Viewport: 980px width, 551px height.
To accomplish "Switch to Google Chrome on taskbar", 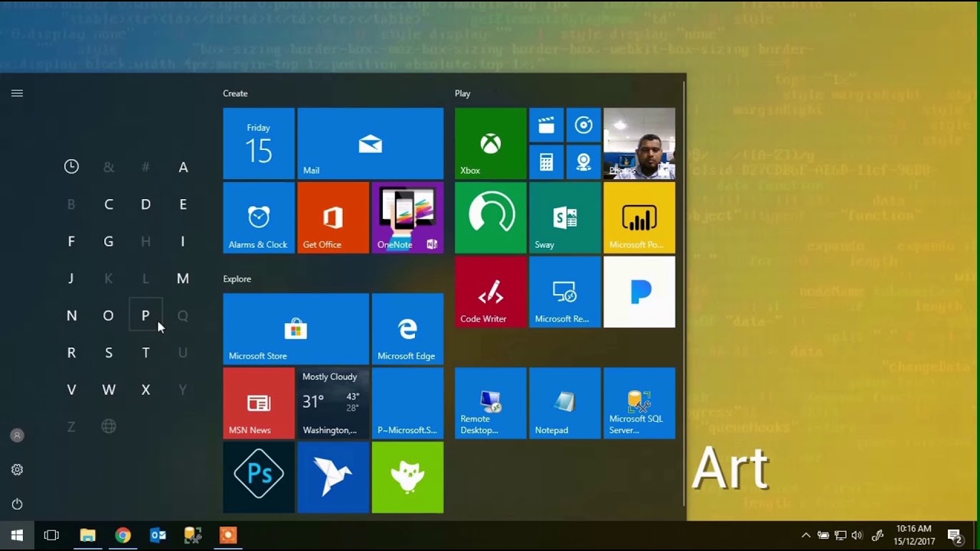I will 122,536.
